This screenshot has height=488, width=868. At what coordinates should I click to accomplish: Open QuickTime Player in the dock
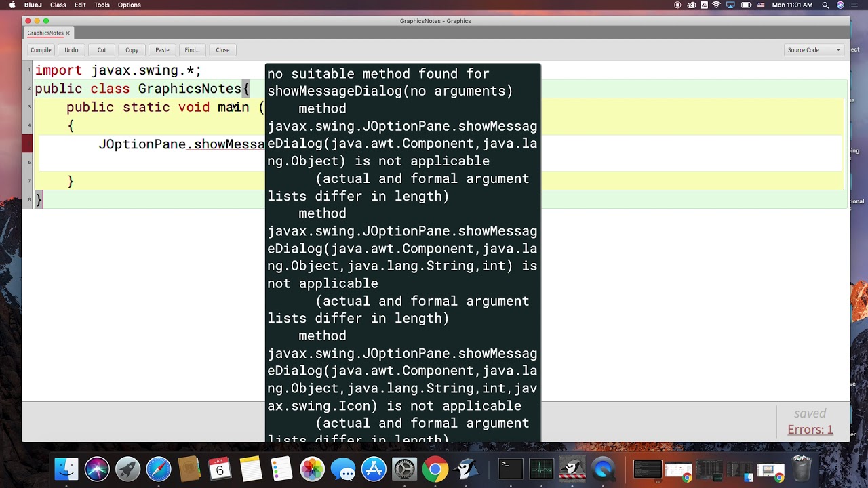[603, 469]
